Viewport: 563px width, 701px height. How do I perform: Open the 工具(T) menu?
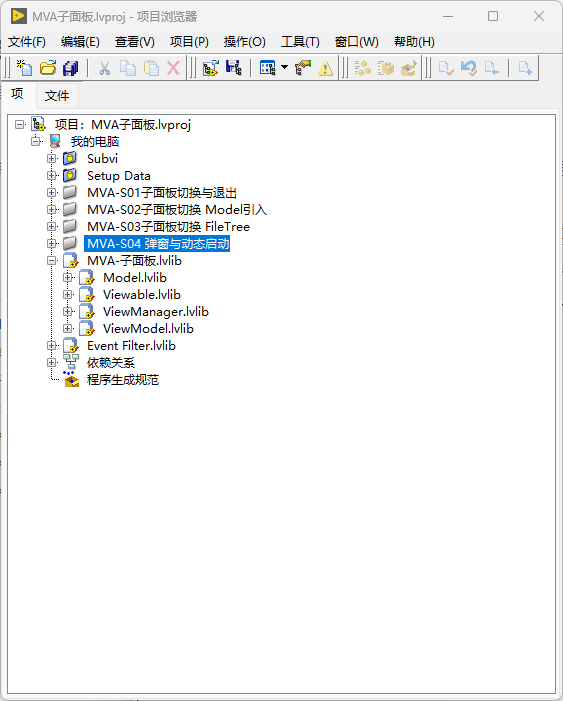click(300, 42)
